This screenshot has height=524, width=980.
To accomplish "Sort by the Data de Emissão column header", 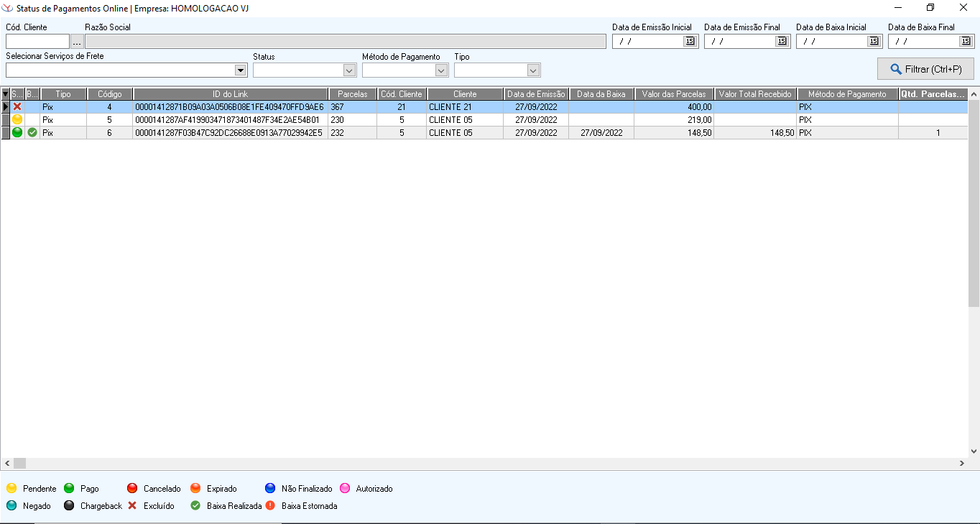I will point(536,94).
